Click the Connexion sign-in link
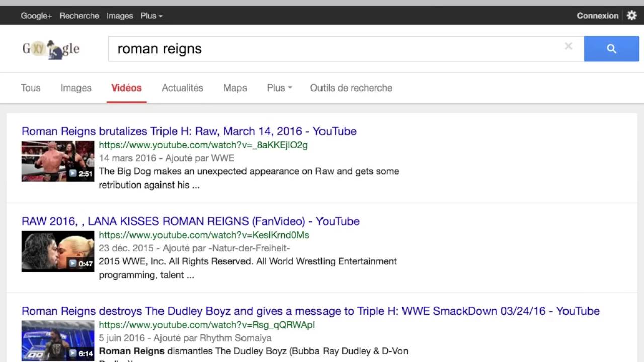The image size is (644, 362). pyautogui.click(x=598, y=16)
